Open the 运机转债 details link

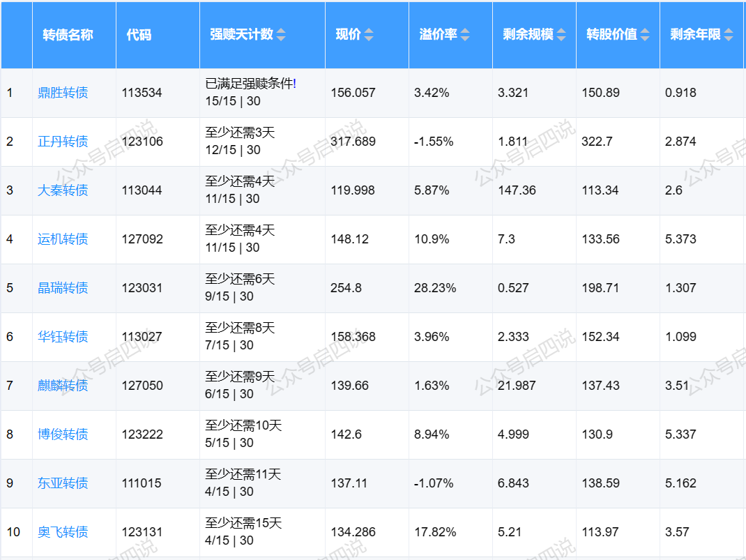point(63,239)
